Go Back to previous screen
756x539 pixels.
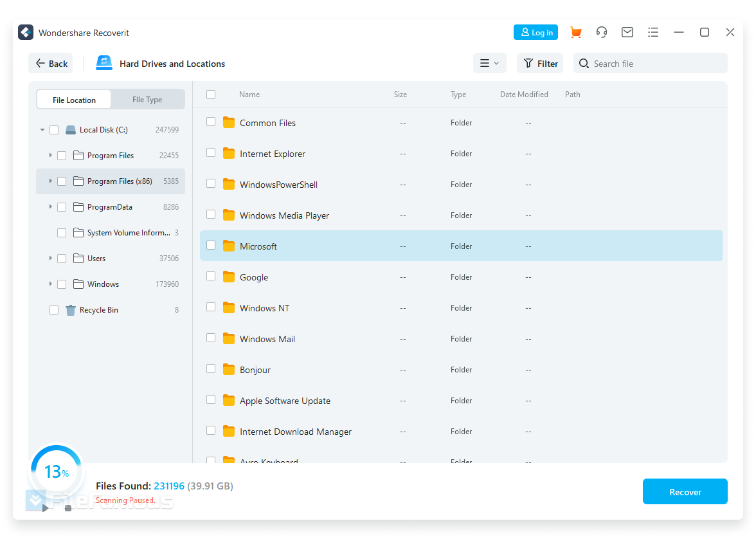click(51, 63)
